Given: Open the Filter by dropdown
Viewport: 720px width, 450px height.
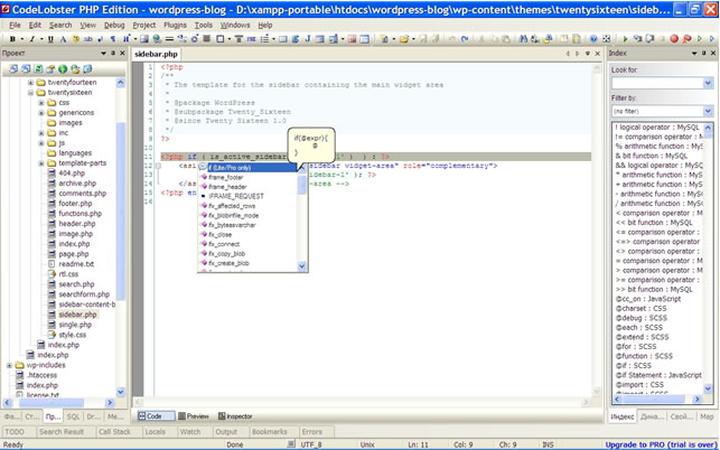Looking at the screenshot, I should (x=708, y=111).
